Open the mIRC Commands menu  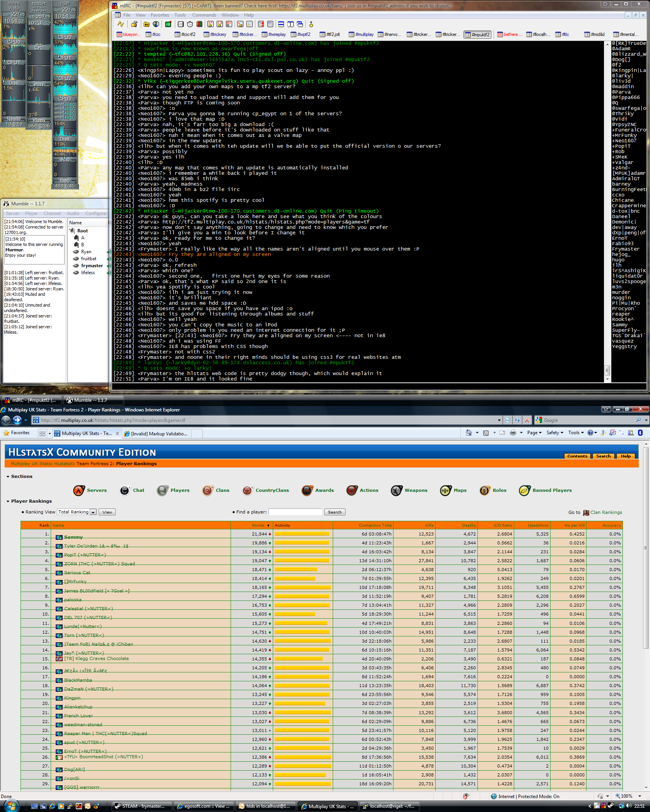204,15
